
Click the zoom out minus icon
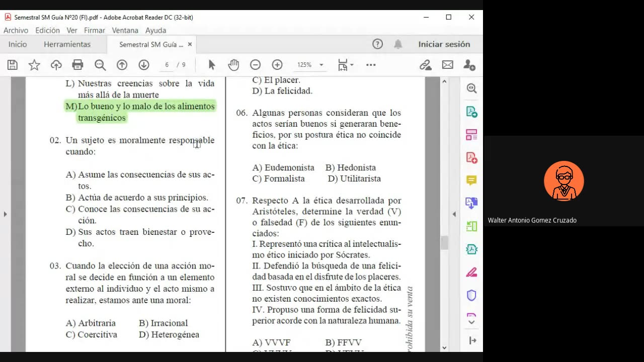255,65
